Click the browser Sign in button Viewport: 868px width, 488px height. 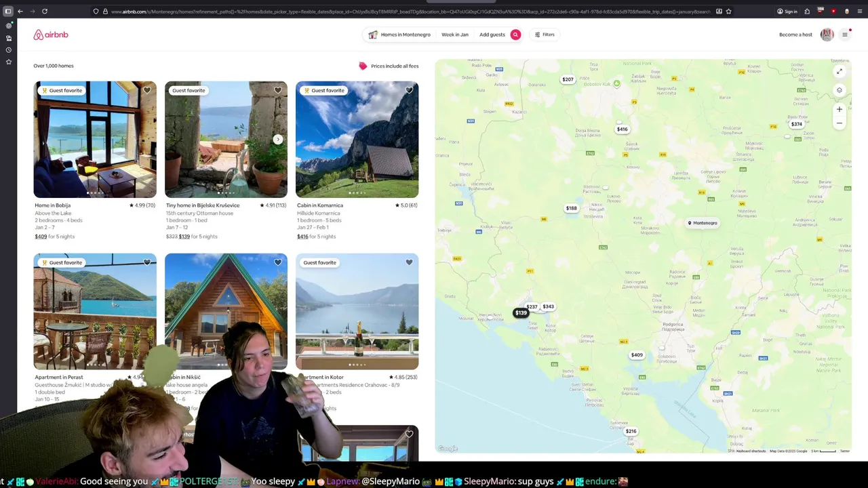(x=787, y=12)
